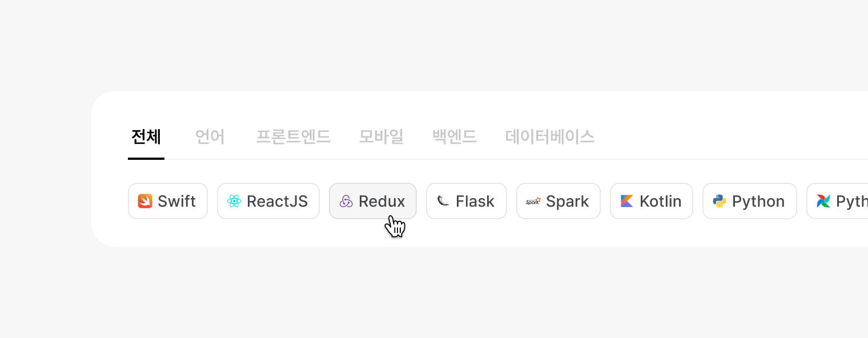
Task: Click the blue-yellow Python snake logo
Action: tap(720, 201)
